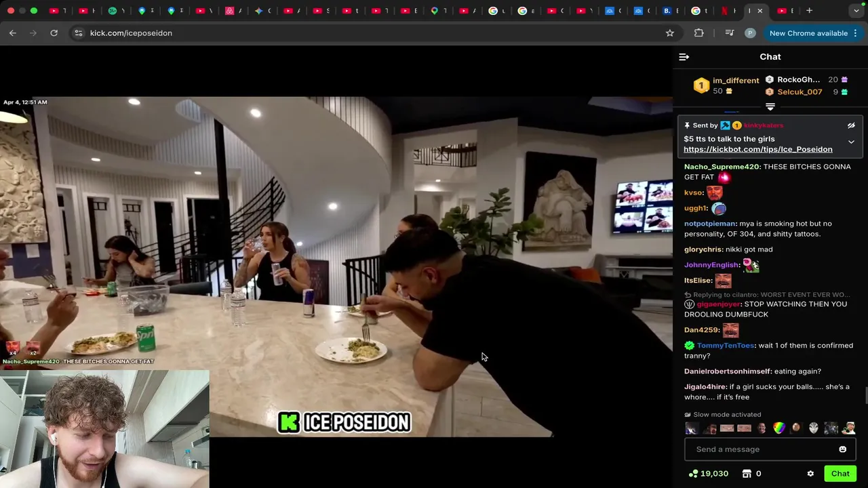This screenshot has width=868, height=488.
Task: Click the Slow mode activated notice
Action: click(723, 415)
